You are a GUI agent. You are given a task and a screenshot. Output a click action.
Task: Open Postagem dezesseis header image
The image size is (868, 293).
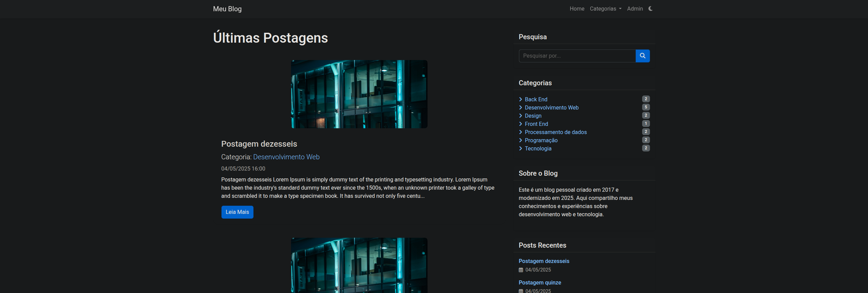[x=359, y=94]
